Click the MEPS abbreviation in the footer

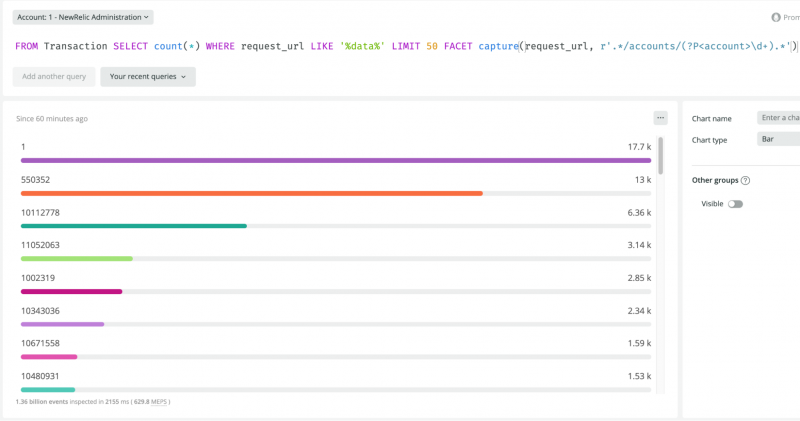[159, 402]
